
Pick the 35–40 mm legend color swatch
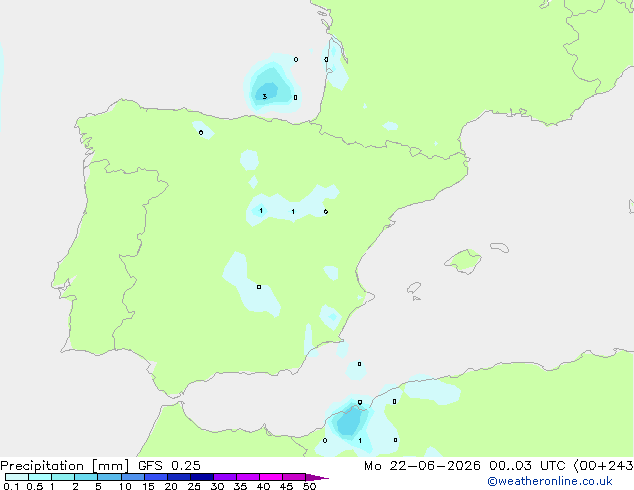(248, 477)
